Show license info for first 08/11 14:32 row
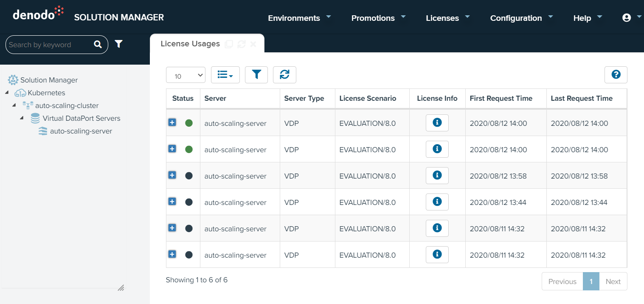Screen dimensions: 644x304 coord(437,228)
